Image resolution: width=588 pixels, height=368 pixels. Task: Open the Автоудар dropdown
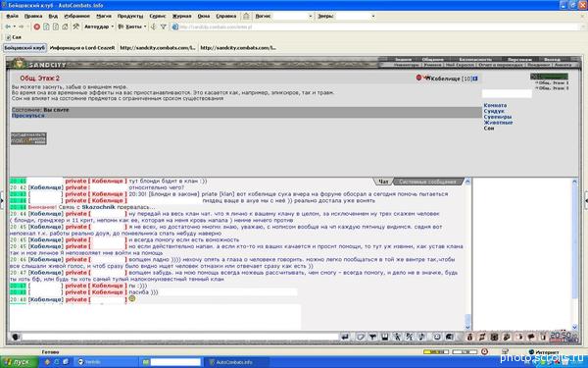tap(99, 26)
